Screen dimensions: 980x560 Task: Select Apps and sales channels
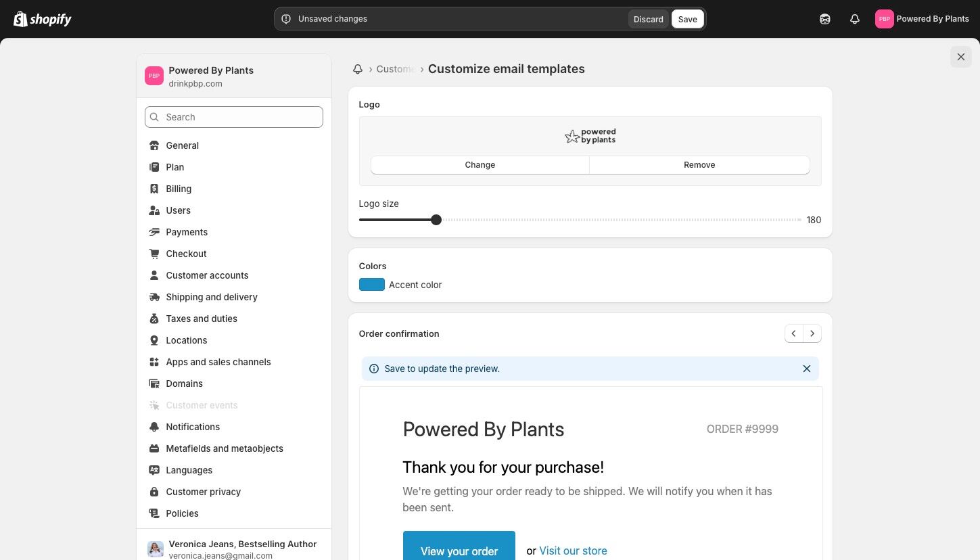218,362
